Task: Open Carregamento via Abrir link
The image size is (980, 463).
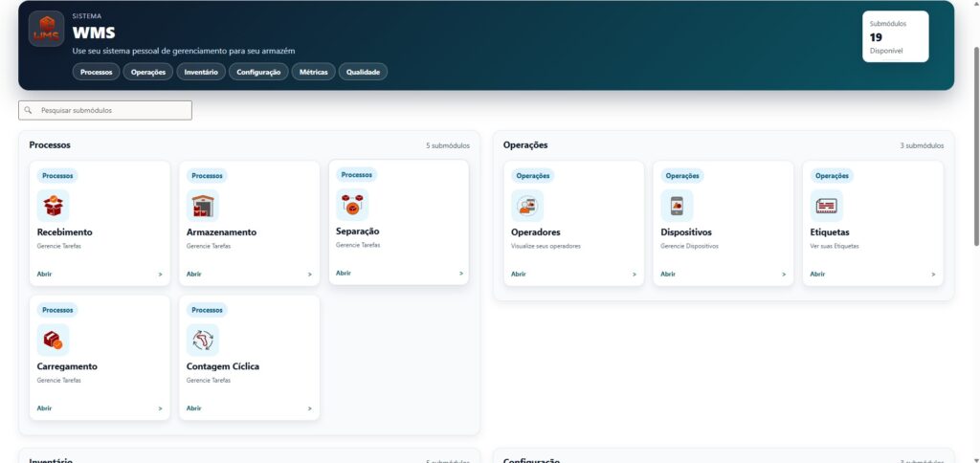Action: point(44,408)
